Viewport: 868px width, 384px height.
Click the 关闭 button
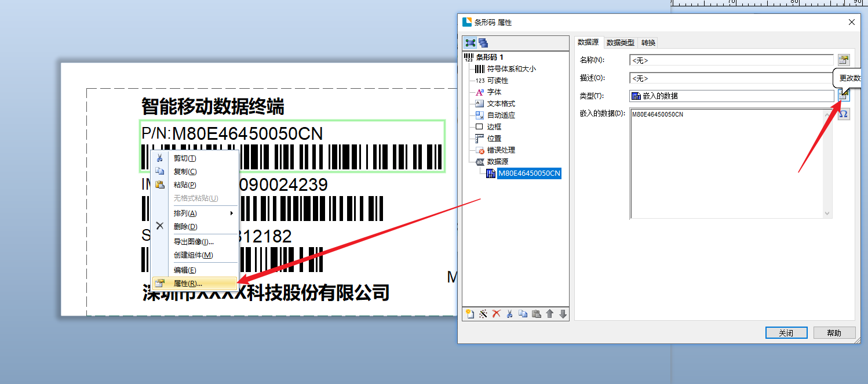(786, 333)
